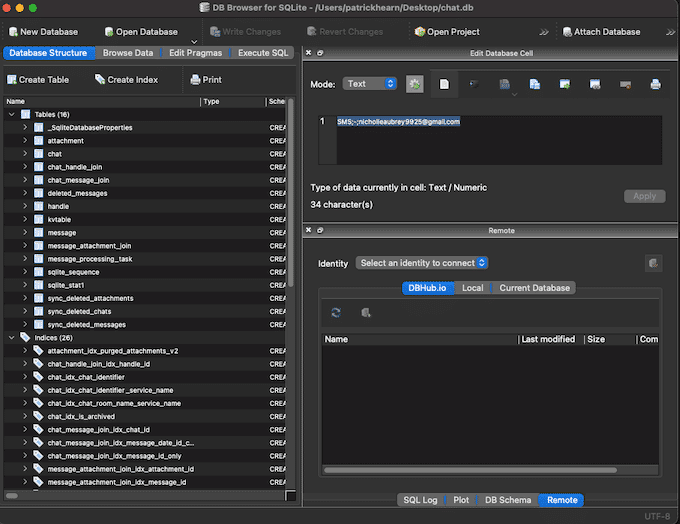Click the New Database toolbar icon
Image resolution: width=680 pixels, height=524 pixels.
13,32
